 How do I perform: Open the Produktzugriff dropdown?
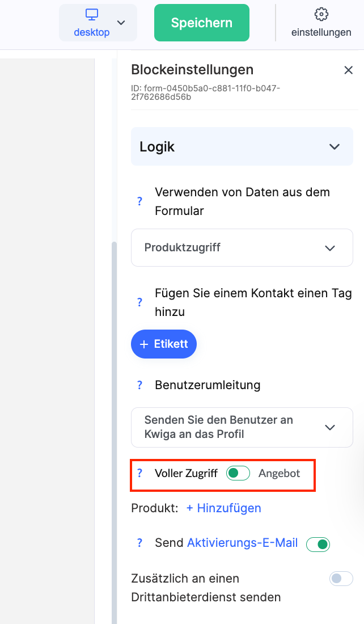point(242,248)
